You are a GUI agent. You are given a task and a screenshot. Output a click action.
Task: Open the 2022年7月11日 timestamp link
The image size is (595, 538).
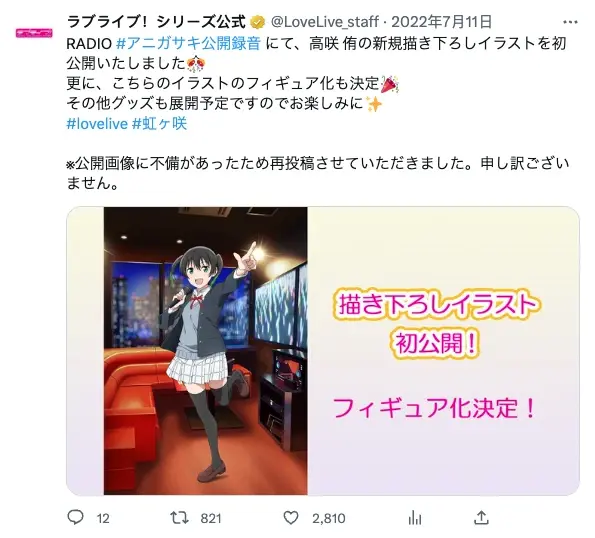(x=442, y=22)
